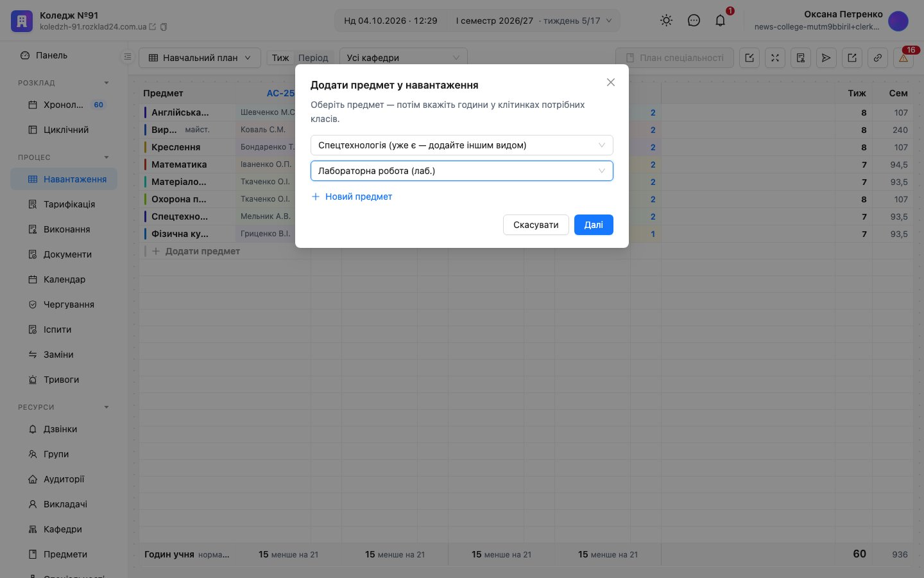Click the teacher document report icon
The width and height of the screenshot is (924, 578).
[x=801, y=58]
